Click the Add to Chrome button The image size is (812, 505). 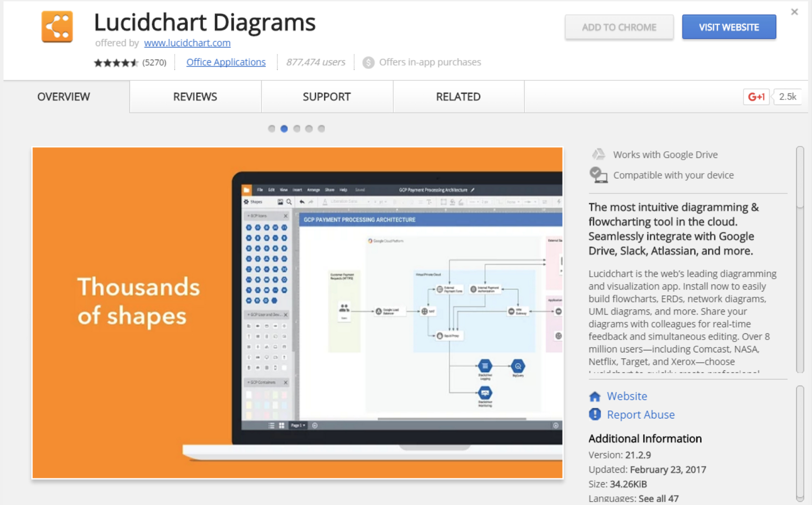coord(619,27)
